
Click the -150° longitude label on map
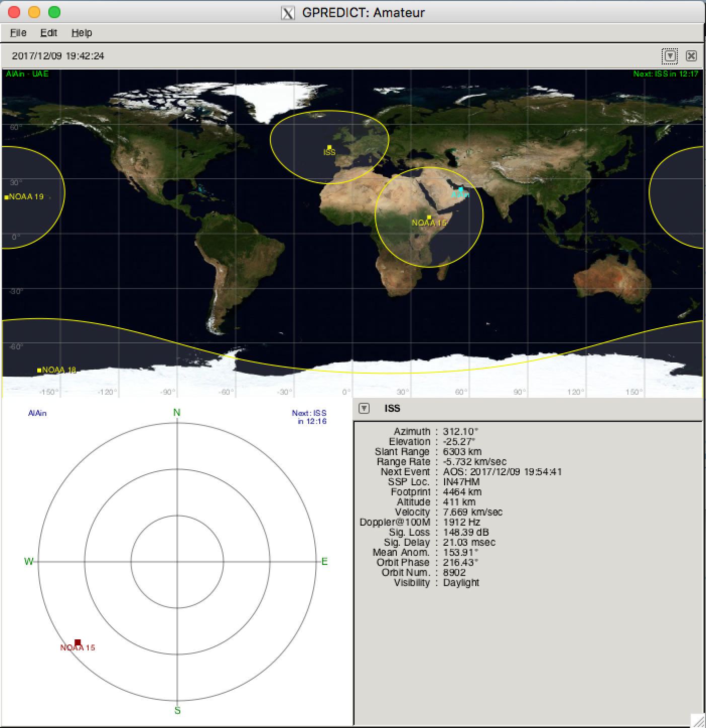[x=49, y=392]
